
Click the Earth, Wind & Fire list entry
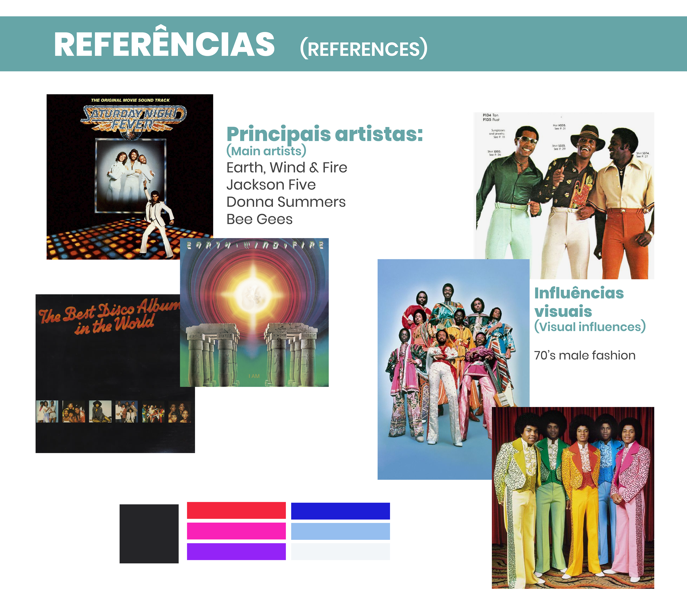[x=287, y=167]
